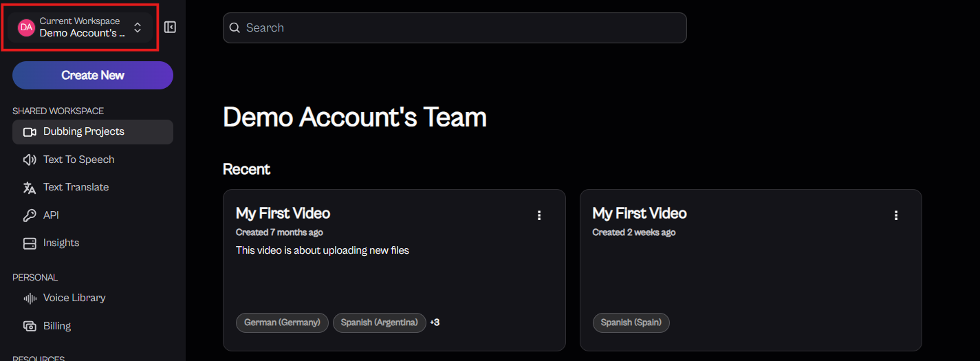Click the Insights panel icon

[x=30, y=243]
